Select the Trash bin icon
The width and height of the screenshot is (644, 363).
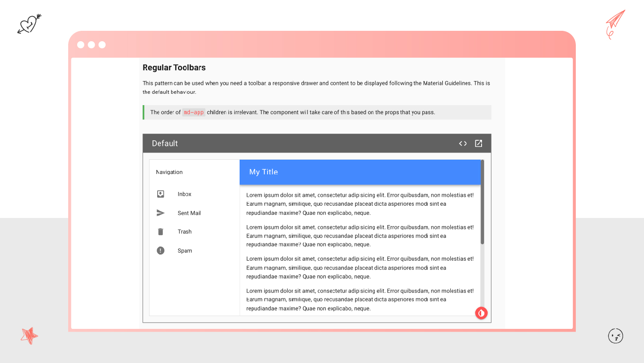(x=161, y=232)
